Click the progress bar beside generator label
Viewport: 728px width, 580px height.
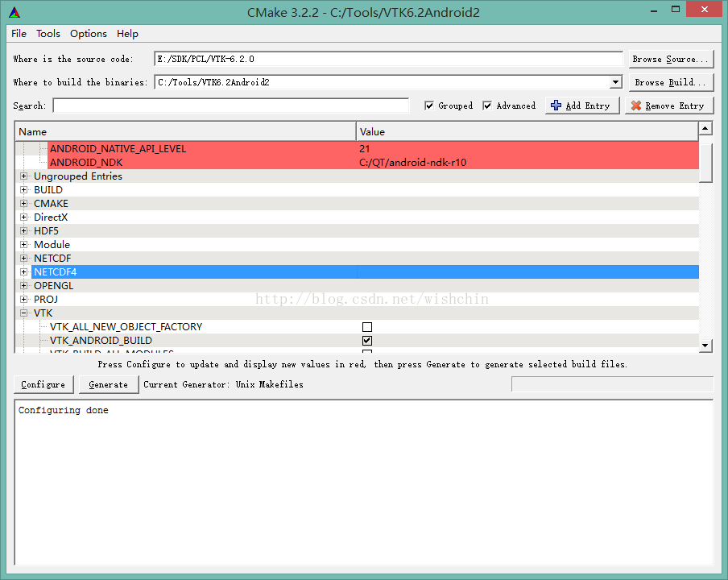[x=612, y=384]
